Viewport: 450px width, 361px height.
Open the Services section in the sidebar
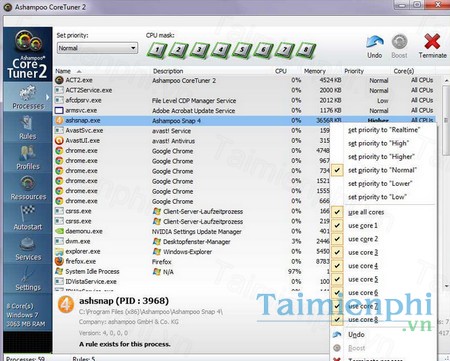tap(28, 248)
